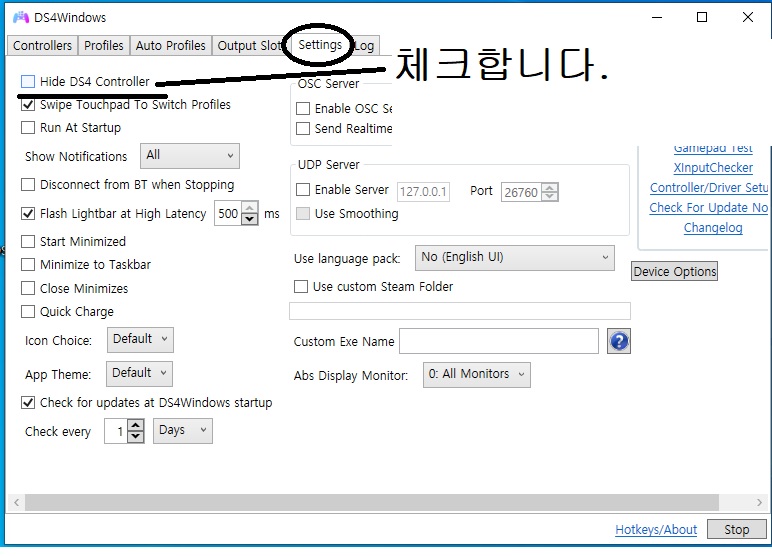Click the custom Steam folder path field
This screenshot has height=556, width=772.
(x=460, y=311)
